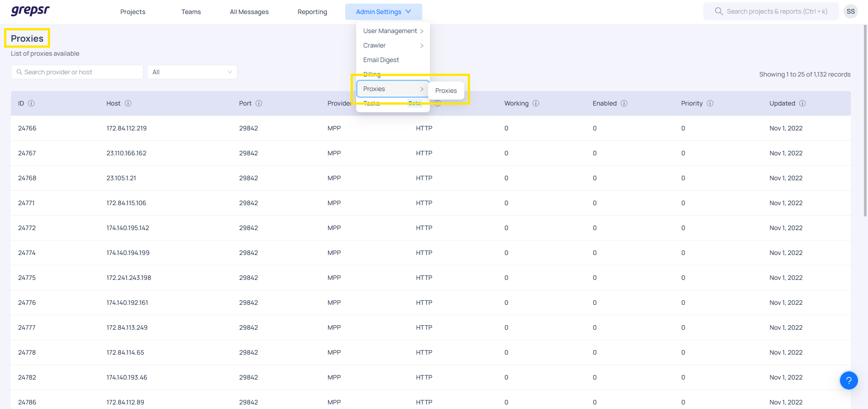Image resolution: width=868 pixels, height=409 pixels.
Task: Open the All filter dropdown
Action: point(192,72)
